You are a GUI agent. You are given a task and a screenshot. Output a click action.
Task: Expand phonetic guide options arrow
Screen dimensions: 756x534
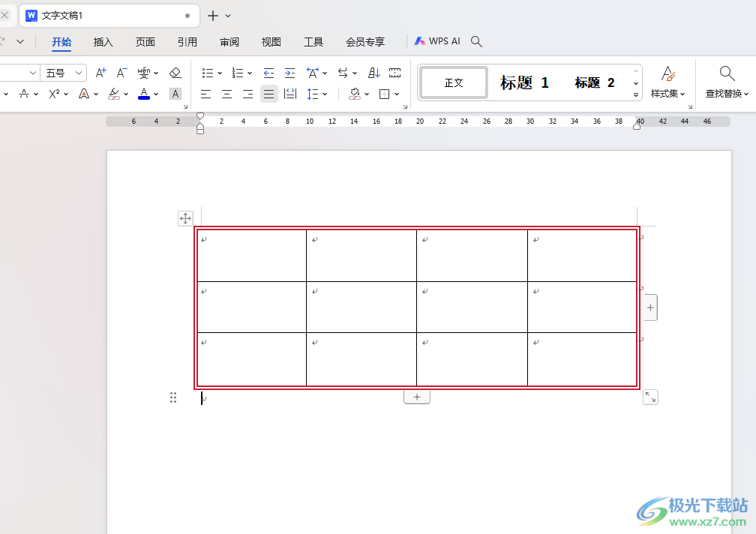[x=156, y=73]
